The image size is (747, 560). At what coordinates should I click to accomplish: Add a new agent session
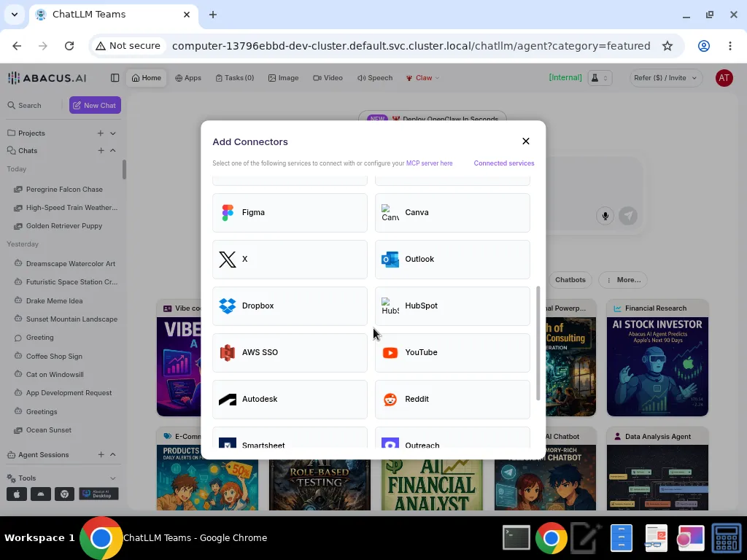pos(101,455)
